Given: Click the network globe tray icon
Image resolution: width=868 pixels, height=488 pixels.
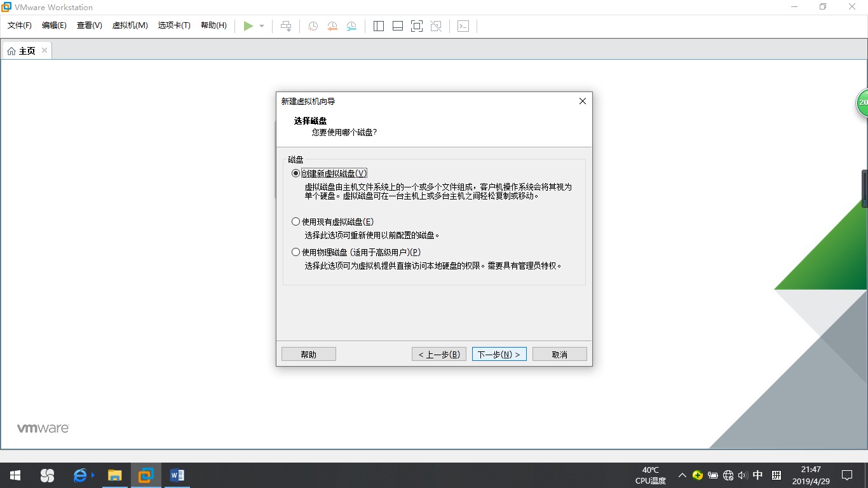Looking at the screenshot, I should pyautogui.click(x=728, y=475).
